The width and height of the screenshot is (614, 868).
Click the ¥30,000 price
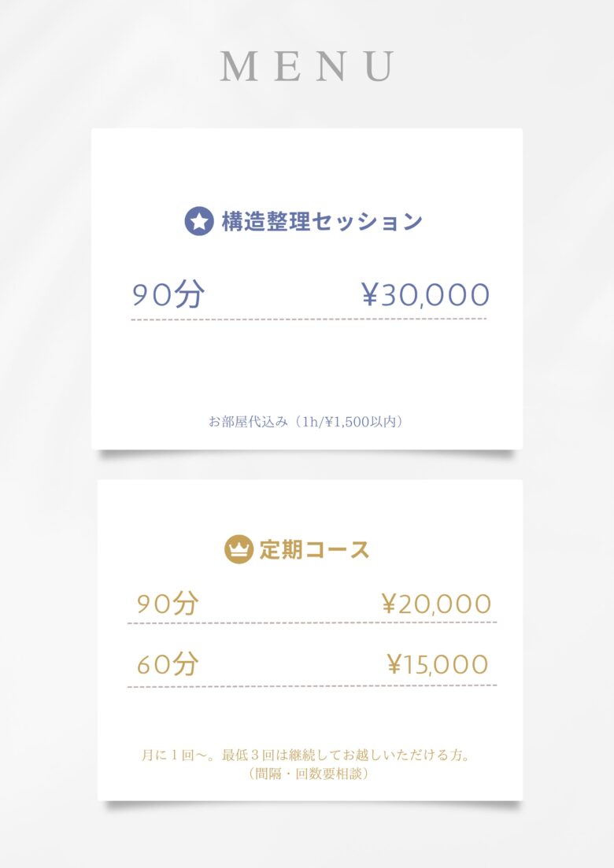425,295
